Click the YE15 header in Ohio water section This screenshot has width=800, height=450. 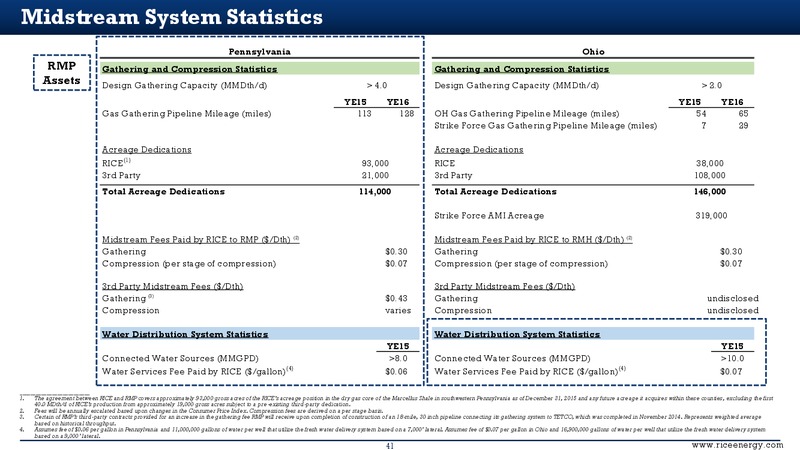[732, 346]
